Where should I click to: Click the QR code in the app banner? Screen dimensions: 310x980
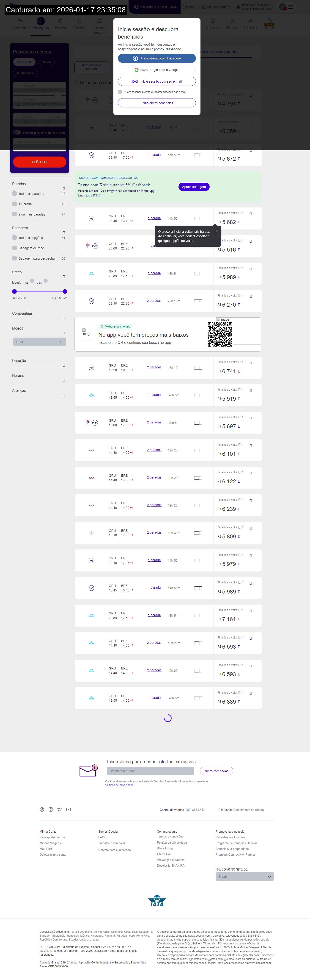tap(220, 334)
